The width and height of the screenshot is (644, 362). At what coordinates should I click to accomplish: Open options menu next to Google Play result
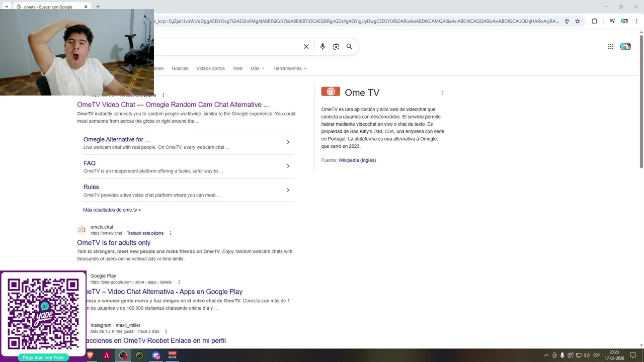(179, 283)
